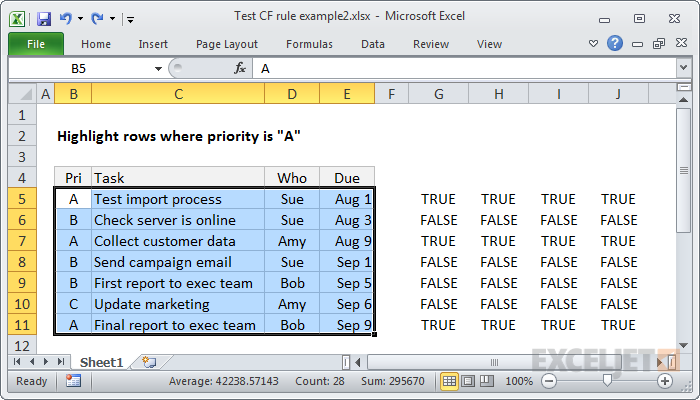
Task: Zoom out with the minus button
Action: click(549, 381)
